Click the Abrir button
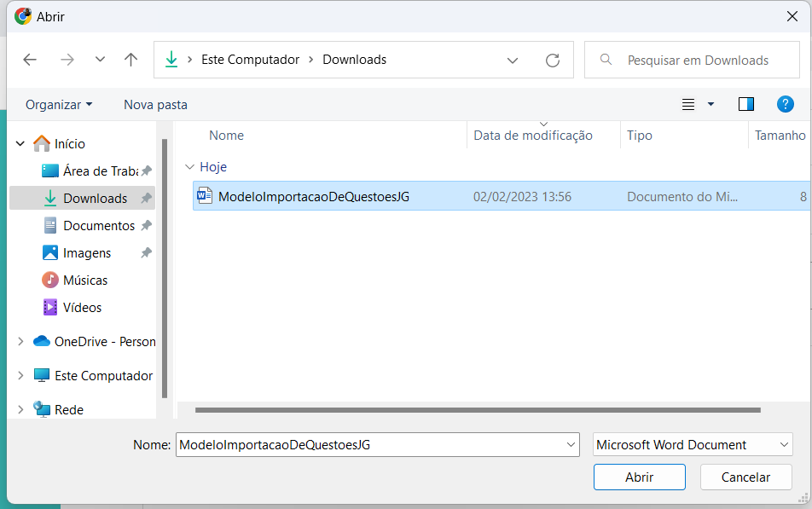The image size is (812, 509). (x=639, y=477)
